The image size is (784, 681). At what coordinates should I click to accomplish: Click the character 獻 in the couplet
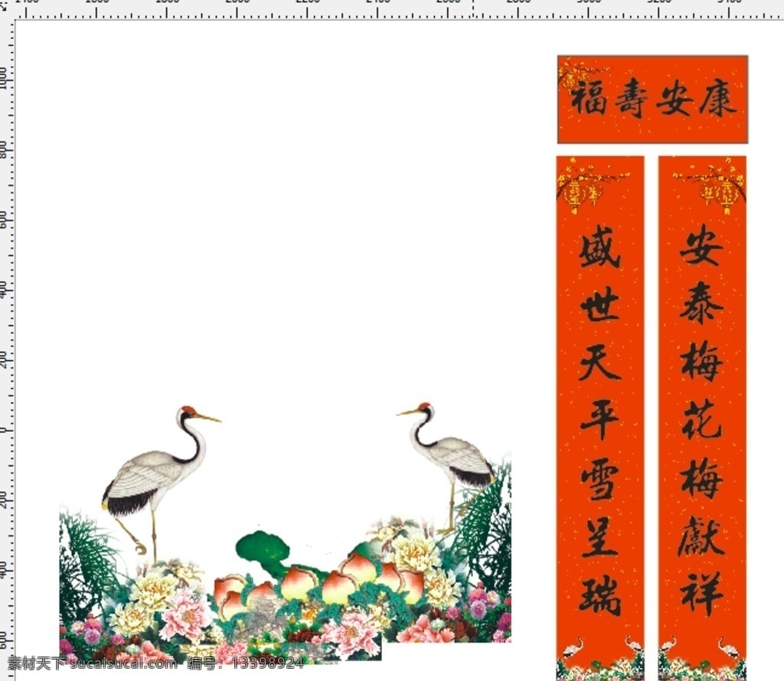coord(701,536)
